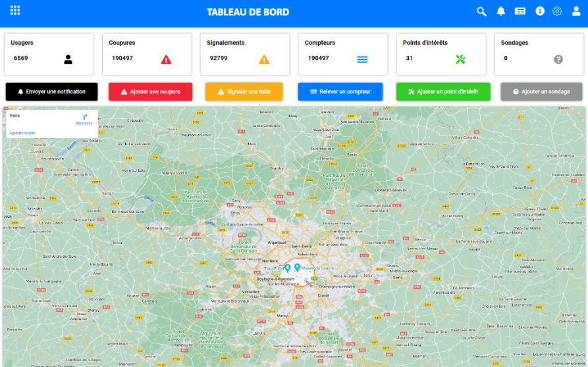Click Coulommiers label on map
The width and height of the screenshot is (588, 367).
pyautogui.click(x=464, y=288)
